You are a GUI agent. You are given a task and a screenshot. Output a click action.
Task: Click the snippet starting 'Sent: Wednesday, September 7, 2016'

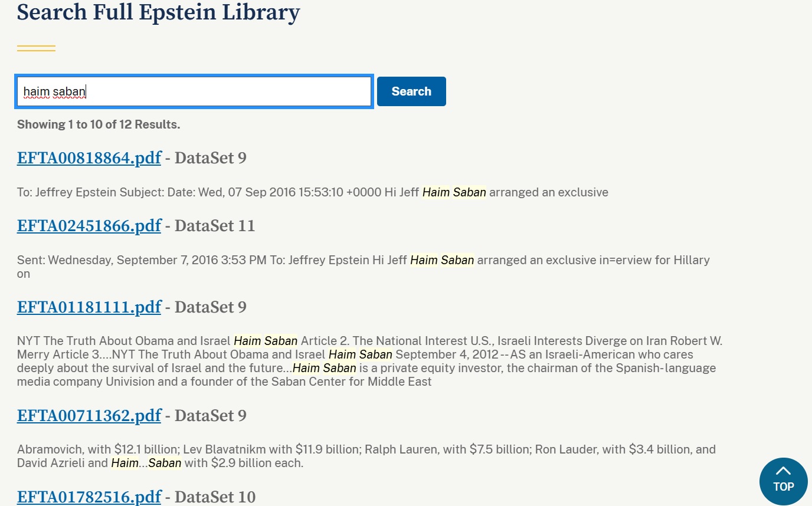364,267
